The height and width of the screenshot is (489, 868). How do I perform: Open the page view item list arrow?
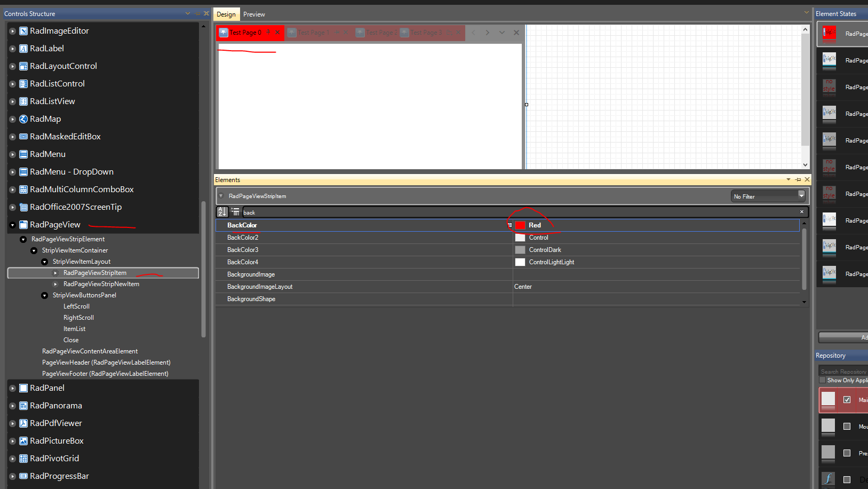[501, 33]
